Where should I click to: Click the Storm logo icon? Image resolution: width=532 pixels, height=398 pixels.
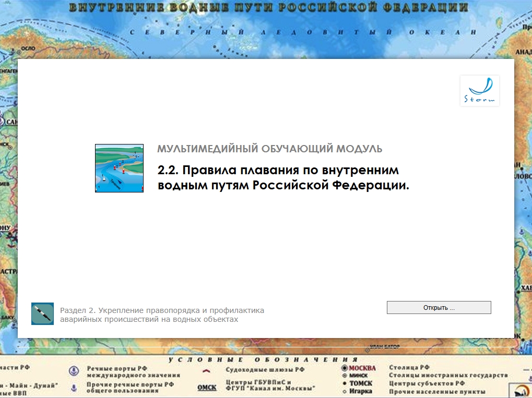479,91
